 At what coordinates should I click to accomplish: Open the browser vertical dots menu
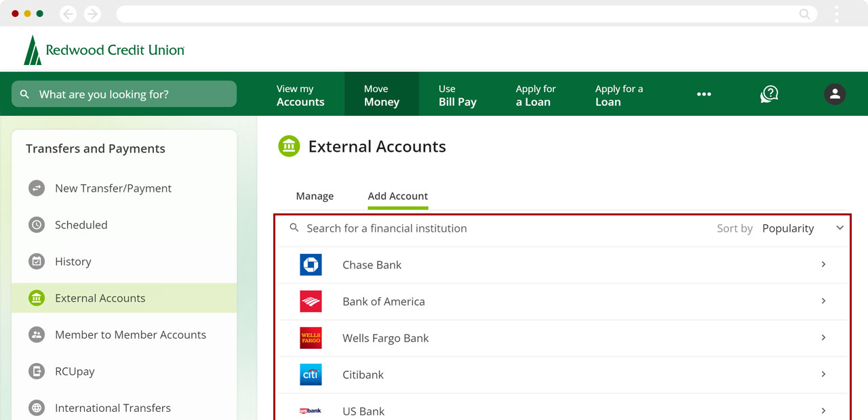tap(837, 14)
